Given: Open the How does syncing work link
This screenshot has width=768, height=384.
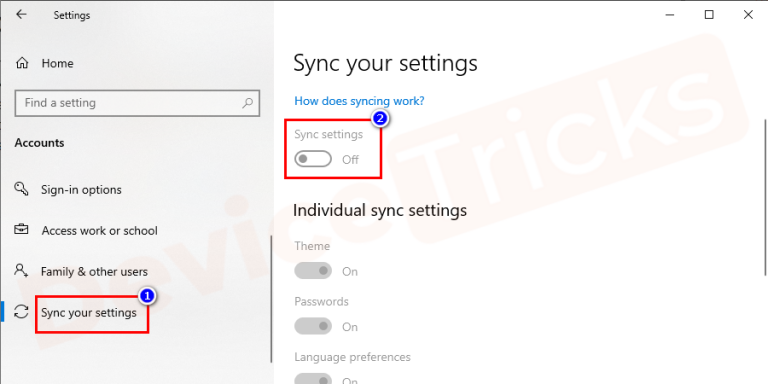Looking at the screenshot, I should 359,101.
